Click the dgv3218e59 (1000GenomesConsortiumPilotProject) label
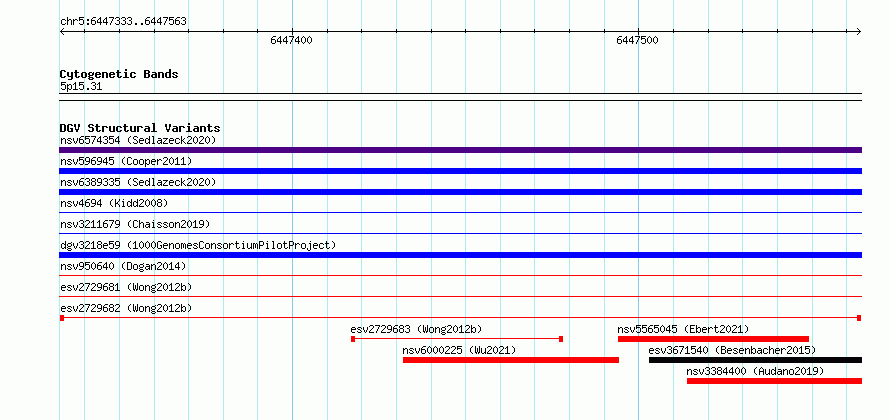 198,245
